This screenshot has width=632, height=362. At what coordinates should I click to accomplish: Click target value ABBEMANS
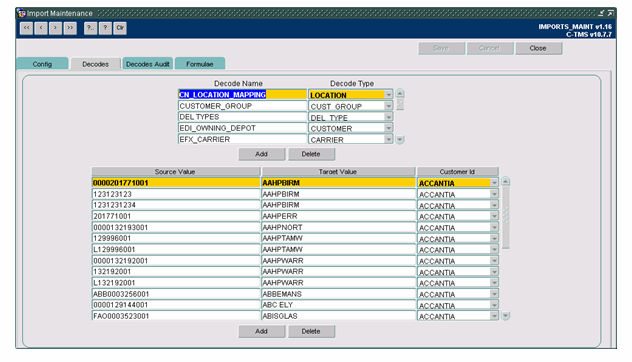tap(339, 294)
